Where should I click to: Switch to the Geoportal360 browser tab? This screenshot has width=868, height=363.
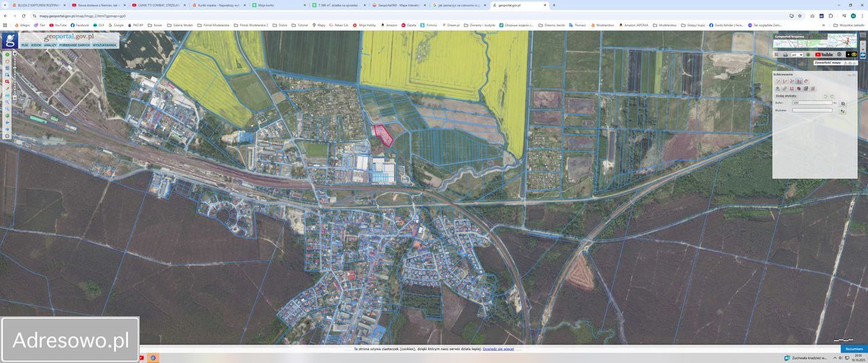point(398,5)
